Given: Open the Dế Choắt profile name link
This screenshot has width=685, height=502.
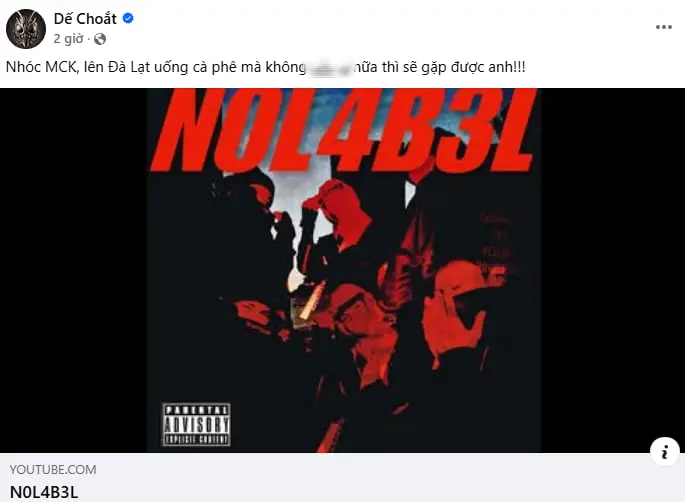Looking at the screenshot, I should coord(85,19).
